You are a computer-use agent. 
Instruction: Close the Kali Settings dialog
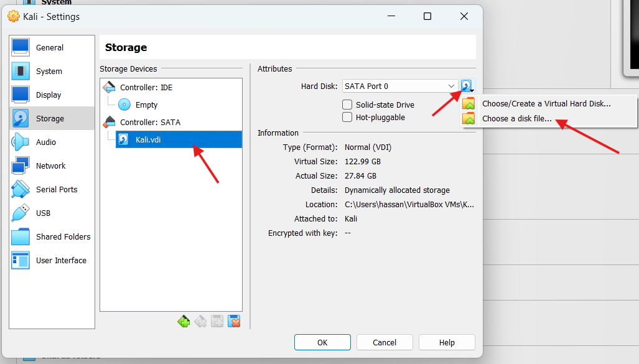[x=464, y=16]
